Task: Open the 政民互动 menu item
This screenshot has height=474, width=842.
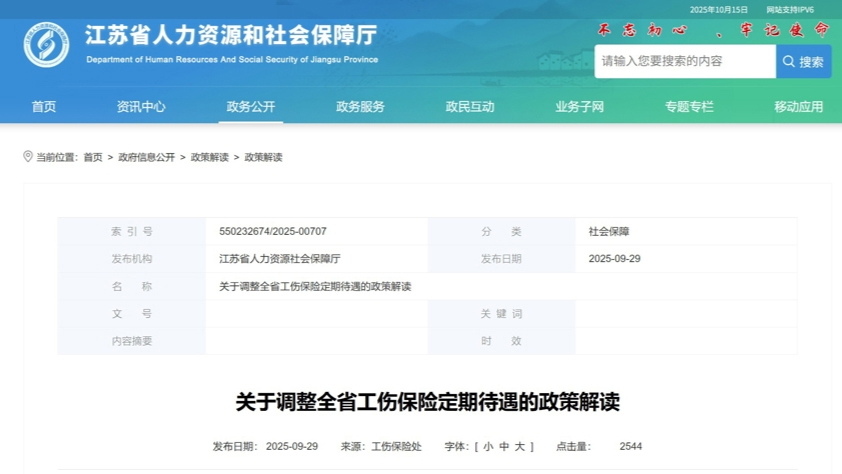Action: tap(470, 107)
